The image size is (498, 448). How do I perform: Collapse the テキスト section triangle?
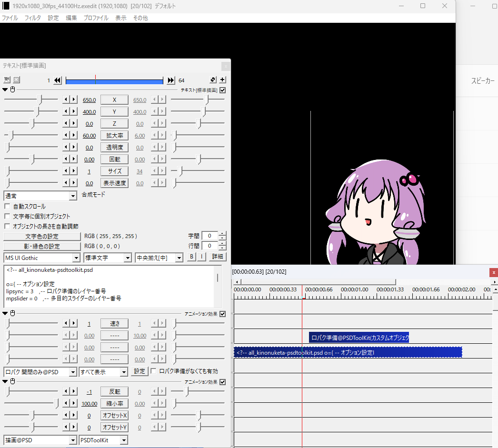5,90
